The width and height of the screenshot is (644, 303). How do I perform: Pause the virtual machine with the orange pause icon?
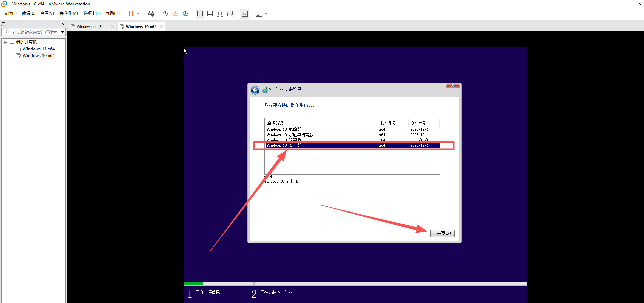(x=131, y=14)
